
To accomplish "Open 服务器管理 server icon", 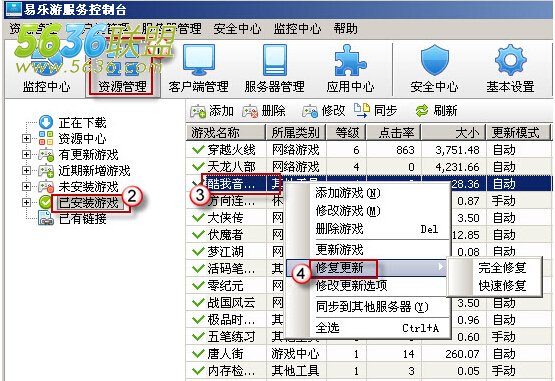I will click(x=275, y=59).
